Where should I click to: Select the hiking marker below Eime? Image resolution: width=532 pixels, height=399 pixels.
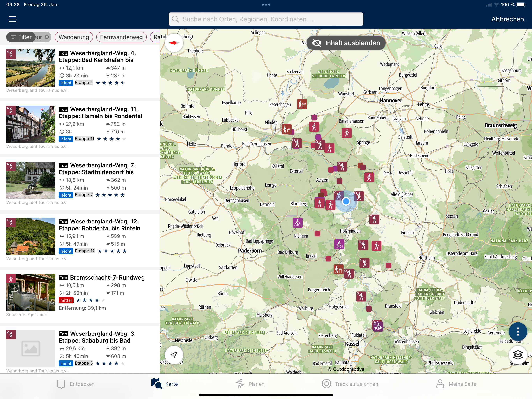click(369, 177)
